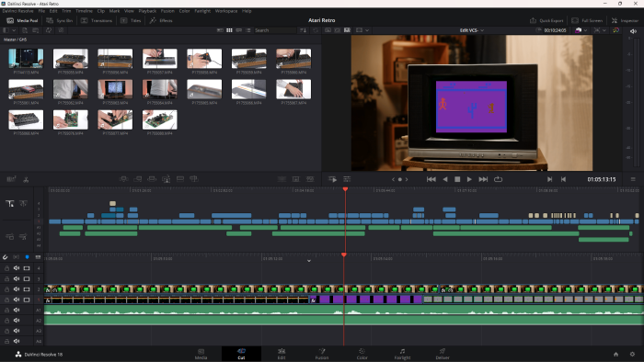644x362 pixels.
Task: Click the Append edit icon
Action: 138,179
